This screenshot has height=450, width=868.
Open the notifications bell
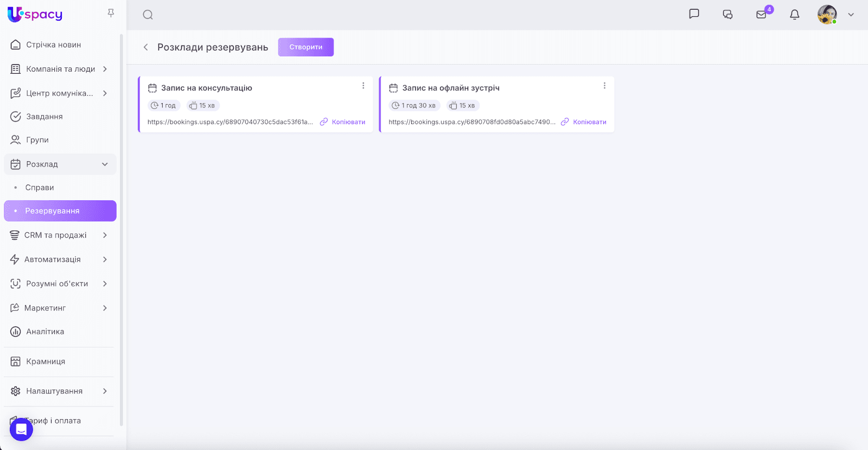[x=795, y=15]
